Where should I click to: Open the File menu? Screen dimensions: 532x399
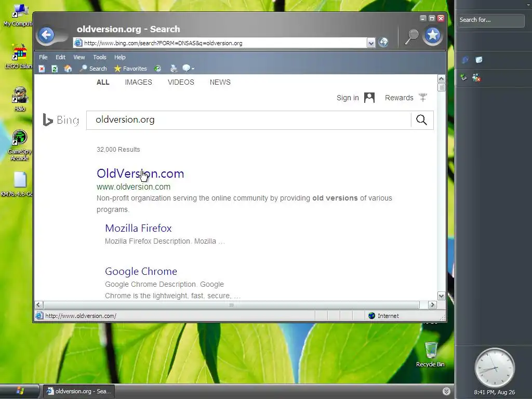(x=43, y=57)
